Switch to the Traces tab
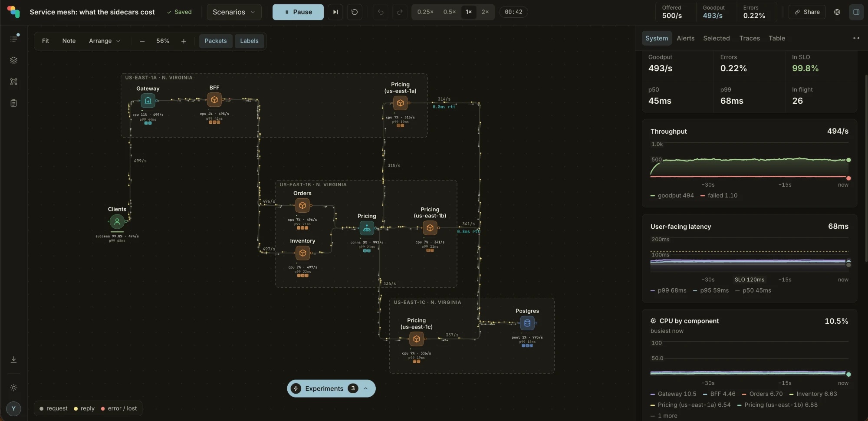This screenshot has height=421, width=868. pyautogui.click(x=750, y=38)
